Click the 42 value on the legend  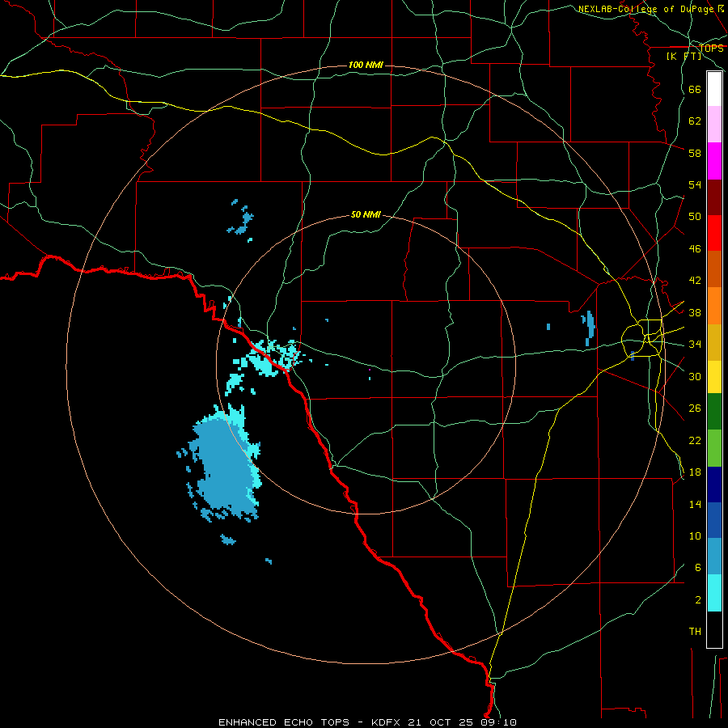coord(695,281)
